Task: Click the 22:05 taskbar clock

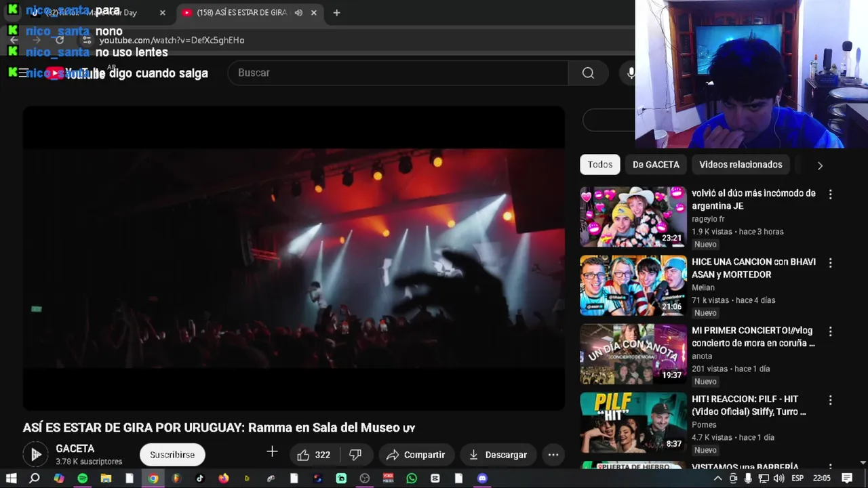Action: [821, 479]
